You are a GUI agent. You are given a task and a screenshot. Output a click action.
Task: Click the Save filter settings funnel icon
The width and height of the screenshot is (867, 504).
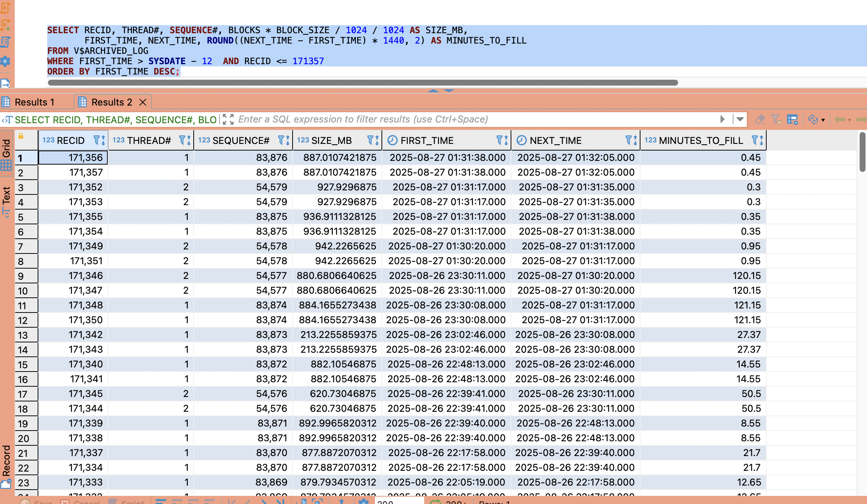click(776, 120)
